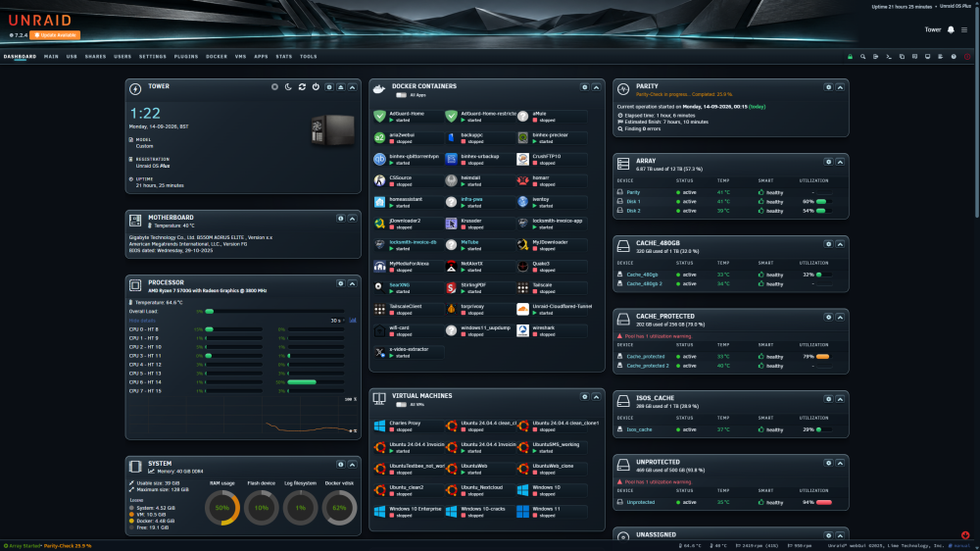
Task: Open the Plugins tab
Action: click(186, 56)
